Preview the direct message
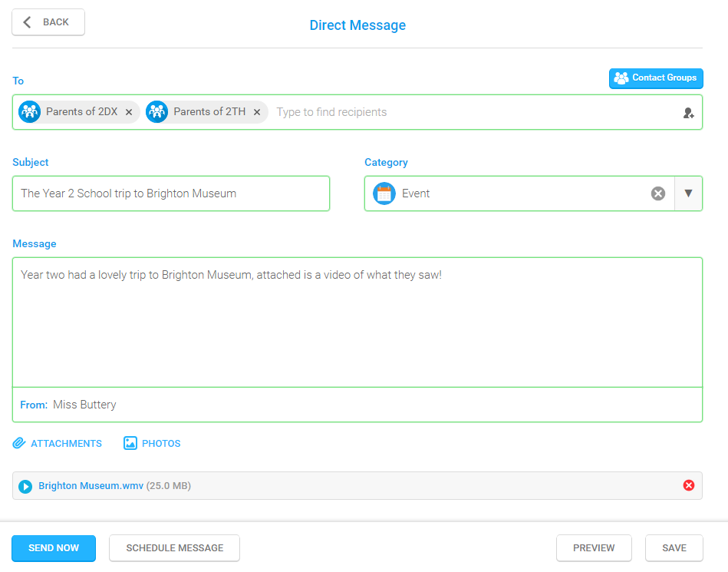The image size is (728, 572). tap(594, 548)
